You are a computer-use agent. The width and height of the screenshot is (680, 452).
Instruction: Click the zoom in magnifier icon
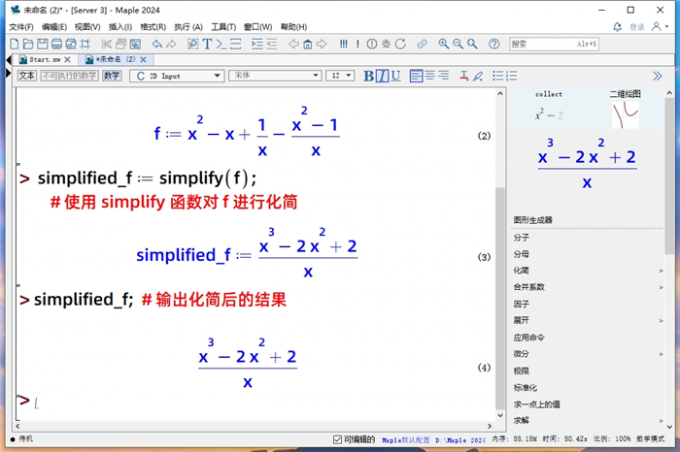click(x=443, y=44)
